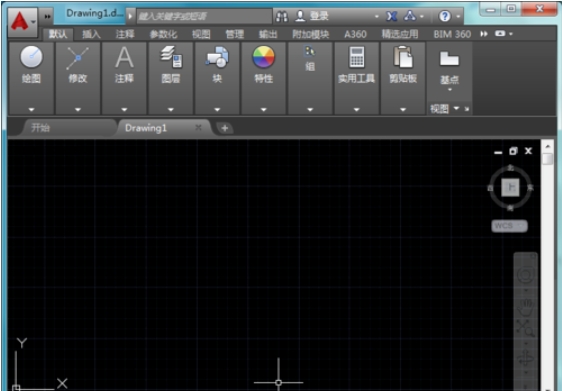Click the 登录 sign-in button
The height and width of the screenshot is (391, 562).
click(311, 16)
